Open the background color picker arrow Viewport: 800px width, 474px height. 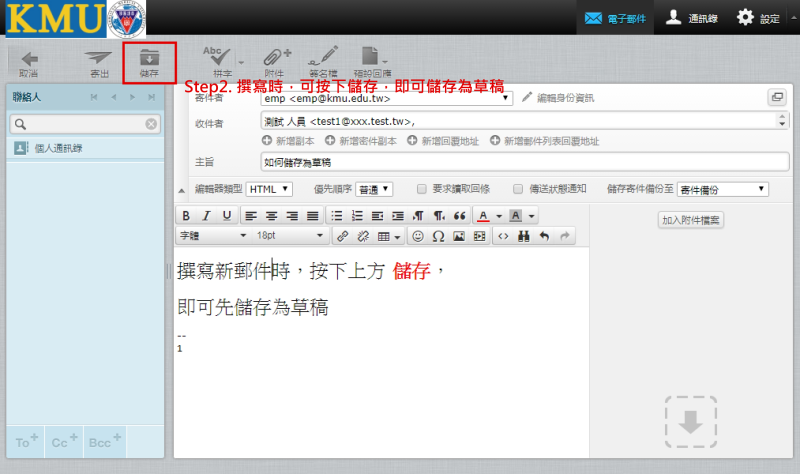[x=531, y=216]
